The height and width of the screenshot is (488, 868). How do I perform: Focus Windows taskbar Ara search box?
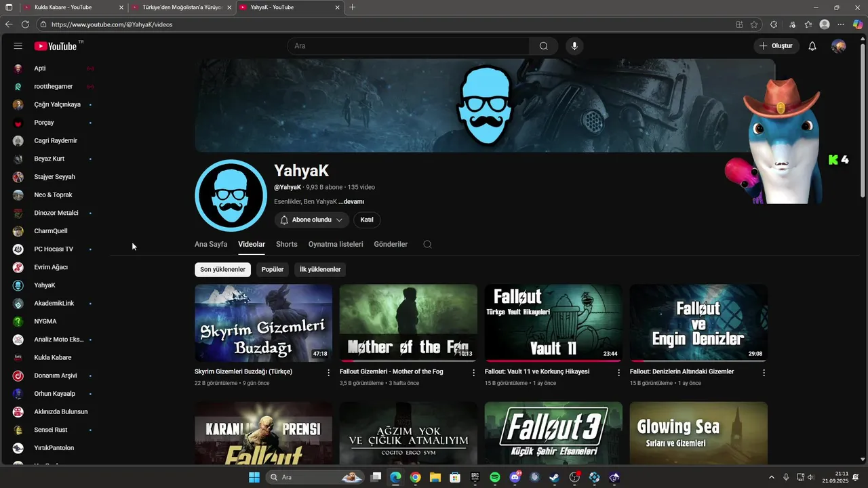coord(315,477)
